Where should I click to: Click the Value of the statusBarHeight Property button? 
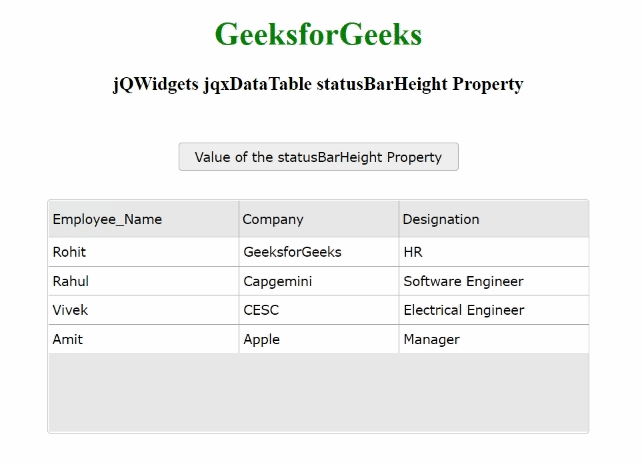(x=318, y=157)
